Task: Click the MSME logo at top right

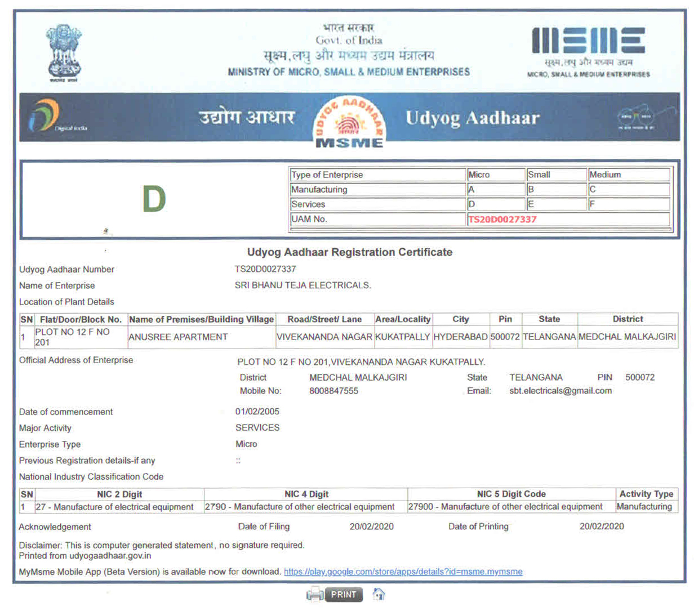Action: tap(588, 51)
